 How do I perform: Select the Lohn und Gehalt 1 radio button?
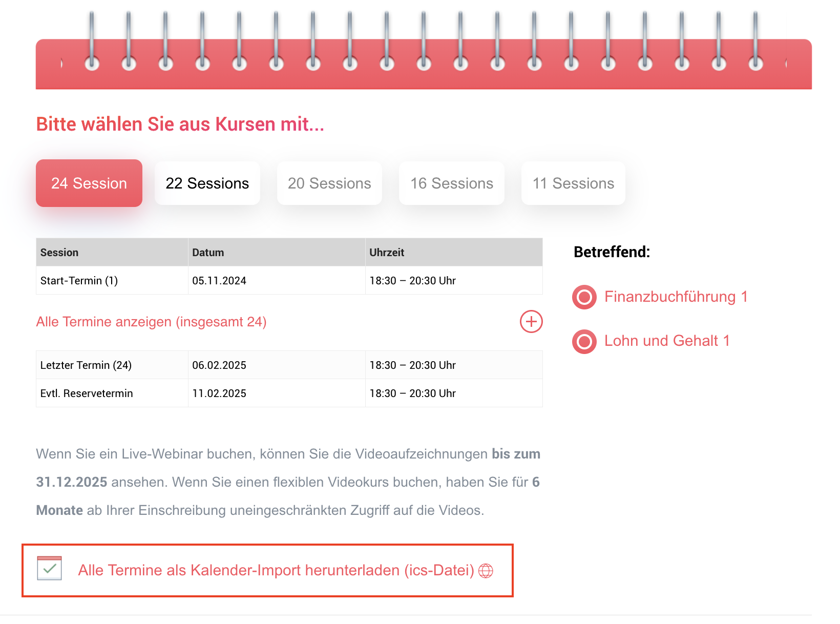584,342
